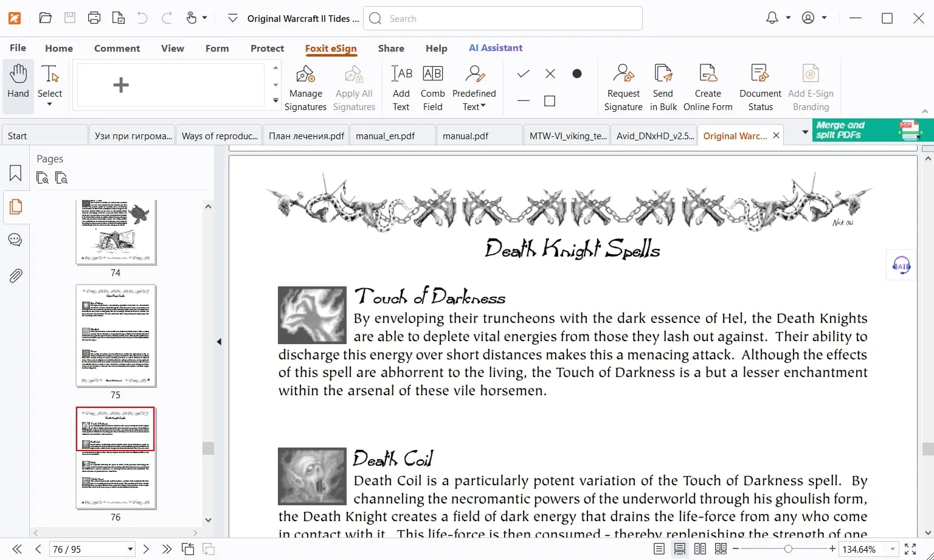The height and width of the screenshot is (560, 934).
Task: Open the Attachments panel
Action: click(x=16, y=276)
